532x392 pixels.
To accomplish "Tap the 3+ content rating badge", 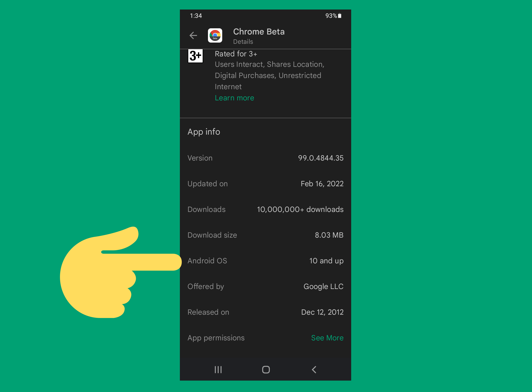I will (195, 56).
